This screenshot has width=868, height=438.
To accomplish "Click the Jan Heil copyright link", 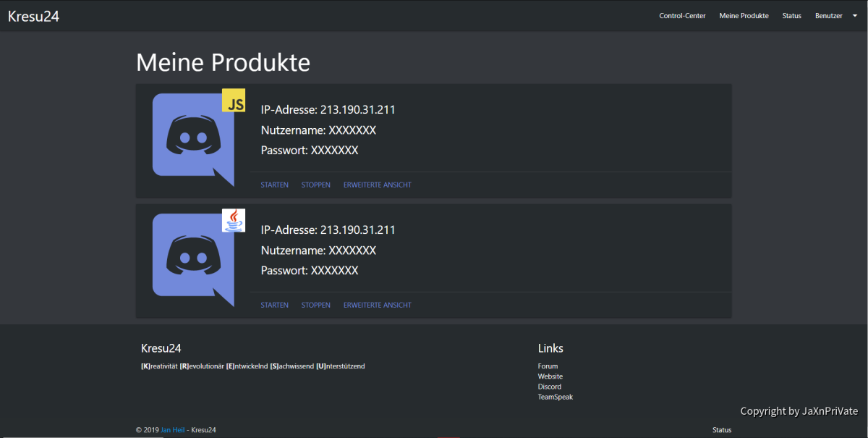I will click(x=172, y=429).
